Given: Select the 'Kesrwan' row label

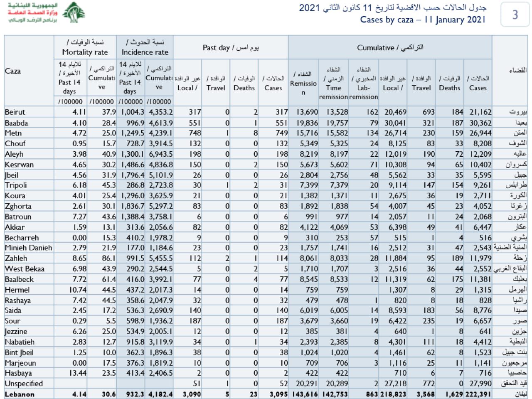Looking at the screenshot, I should pyautogui.click(x=19, y=165).
